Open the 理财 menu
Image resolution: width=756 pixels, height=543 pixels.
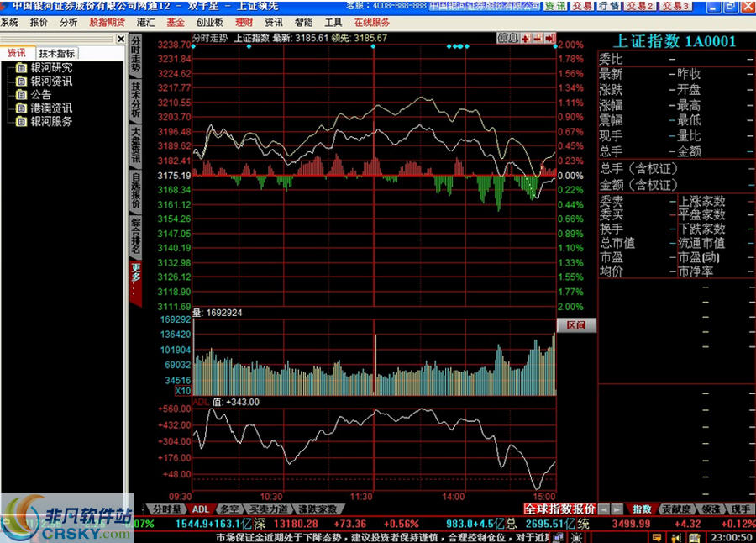[244, 23]
